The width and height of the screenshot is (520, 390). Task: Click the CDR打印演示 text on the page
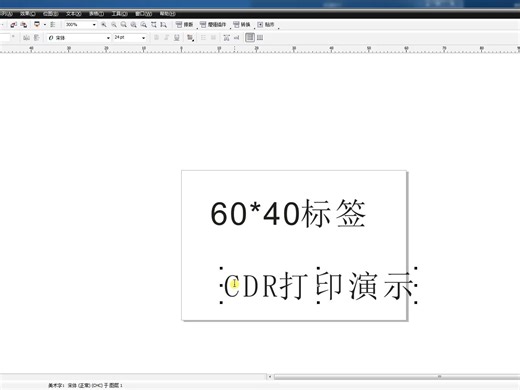[318, 286]
